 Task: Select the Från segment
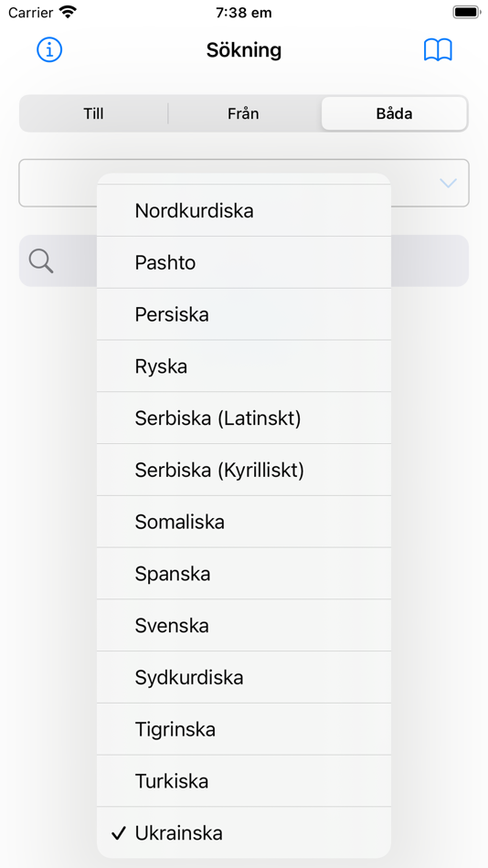click(x=243, y=113)
